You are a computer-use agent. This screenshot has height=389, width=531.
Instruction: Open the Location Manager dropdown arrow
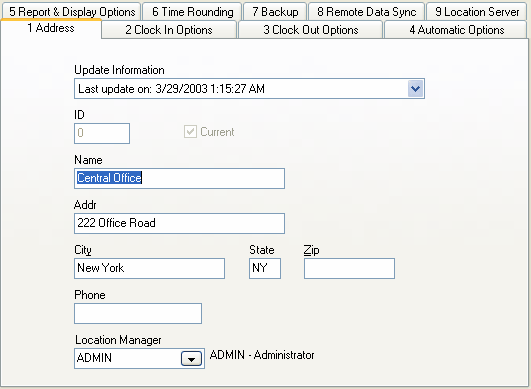tap(191, 359)
